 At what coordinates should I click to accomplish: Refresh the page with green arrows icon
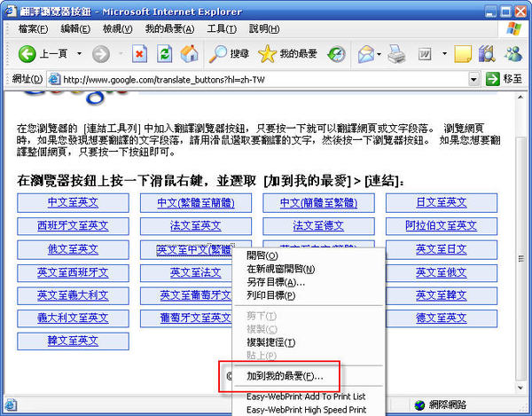point(165,53)
